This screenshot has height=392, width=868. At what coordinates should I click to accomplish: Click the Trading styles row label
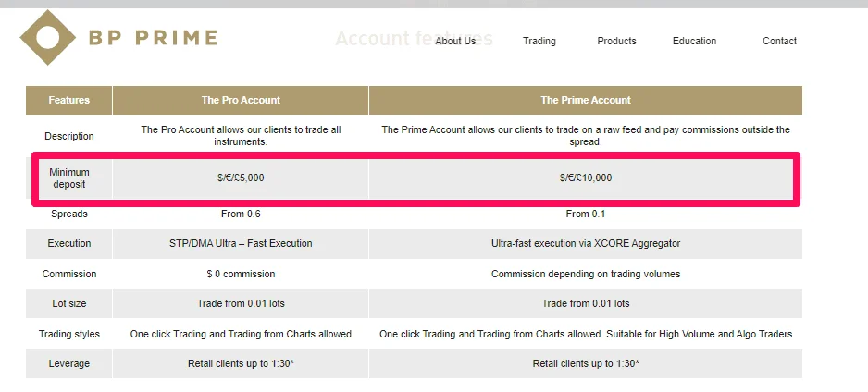coord(69,334)
